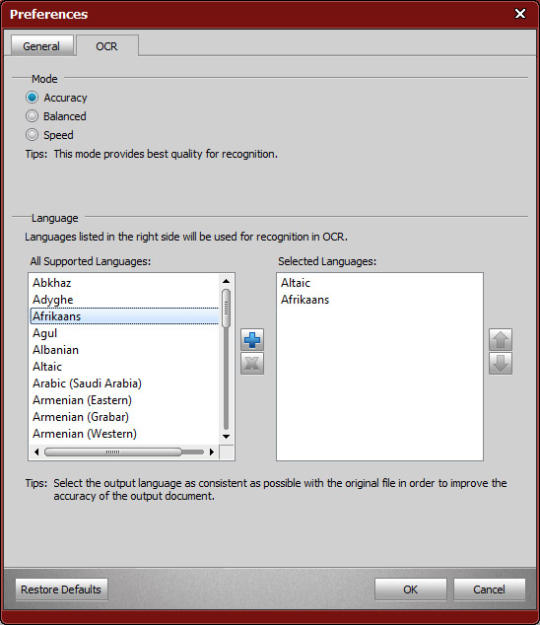Select Albanian in supported languages

(x=125, y=350)
